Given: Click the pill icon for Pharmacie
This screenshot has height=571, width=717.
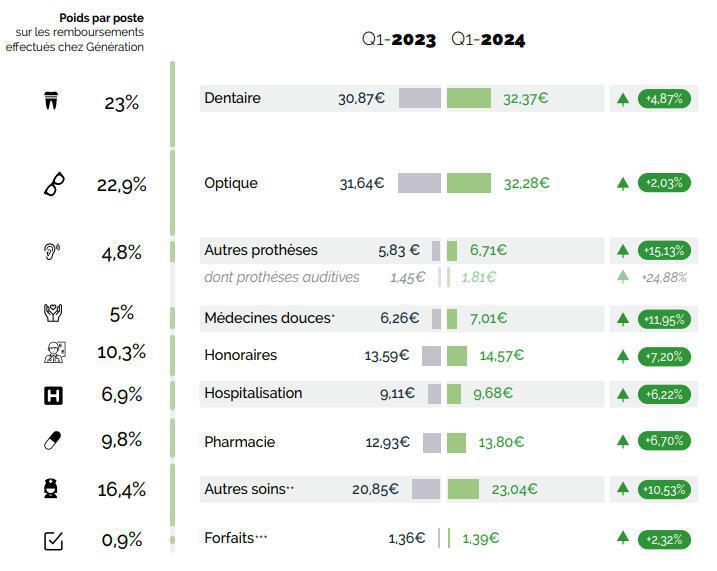Looking at the screenshot, I should click(53, 441).
